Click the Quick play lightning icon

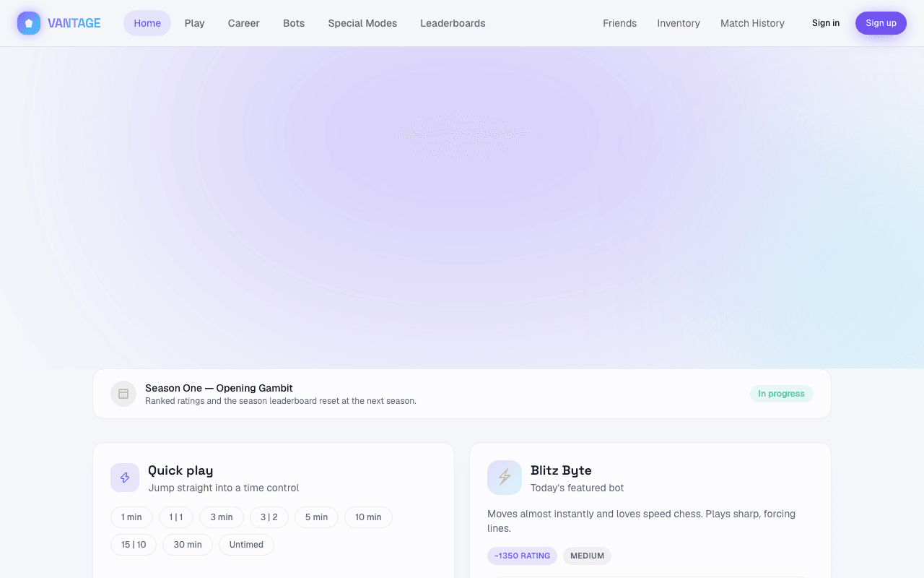click(x=125, y=478)
